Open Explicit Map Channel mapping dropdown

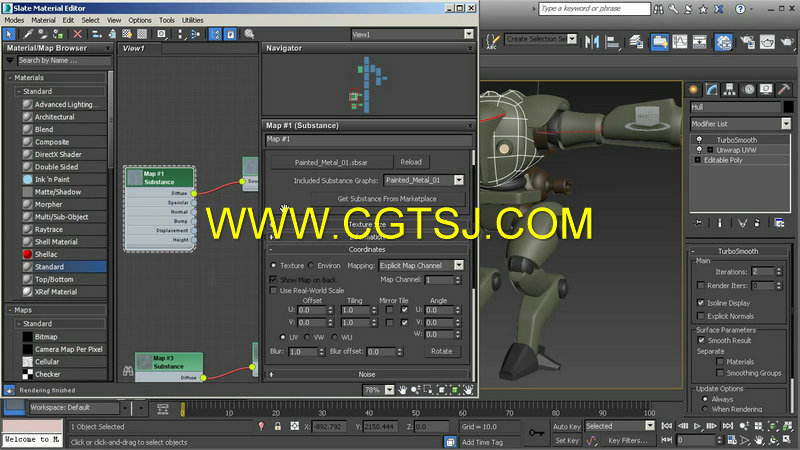pos(459,265)
